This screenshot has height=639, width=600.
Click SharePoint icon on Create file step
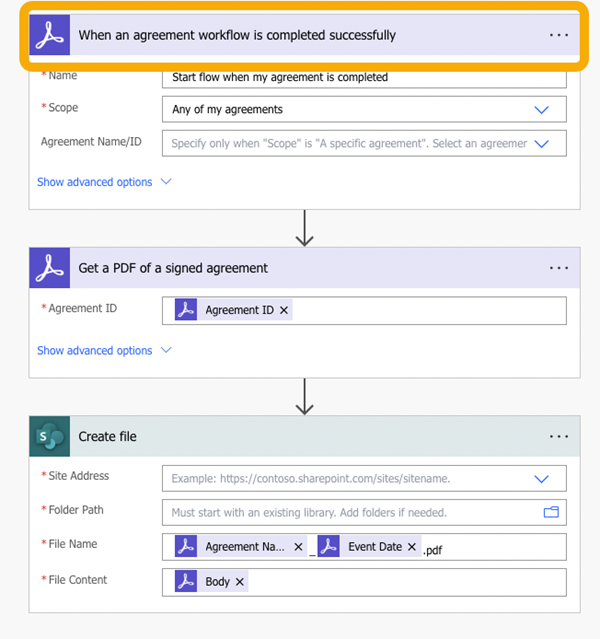(49, 436)
